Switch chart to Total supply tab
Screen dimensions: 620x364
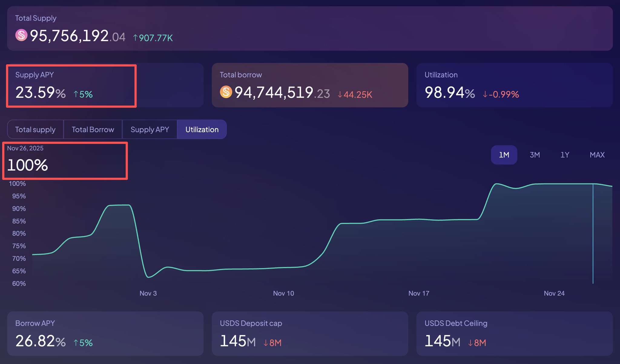pyautogui.click(x=35, y=129)
